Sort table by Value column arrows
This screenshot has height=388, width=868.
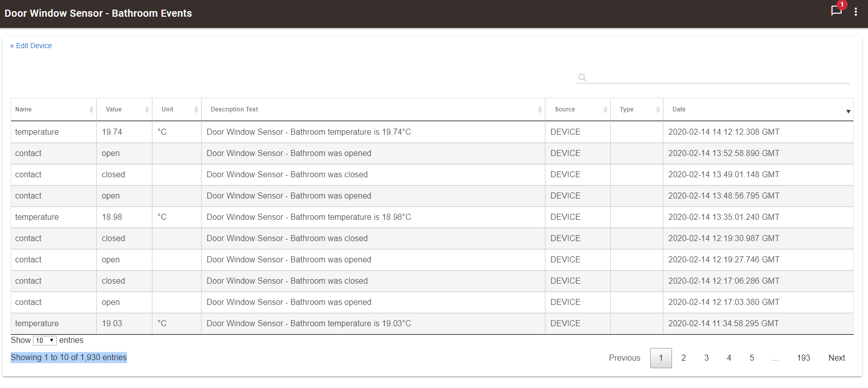[x=147, y=109]
